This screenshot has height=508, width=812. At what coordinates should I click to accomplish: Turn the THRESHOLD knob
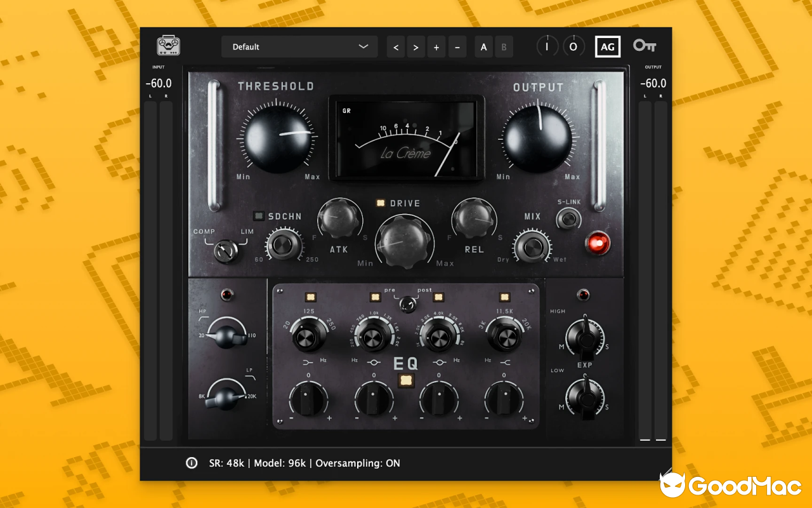click(x=277, y=138)
